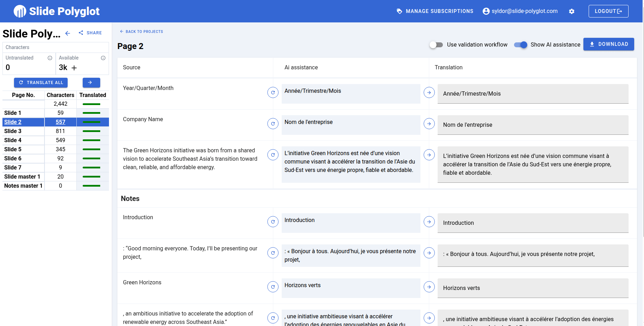Enable the Use validation workflow toggle
644x326 pixels.
tap(436, 45)
